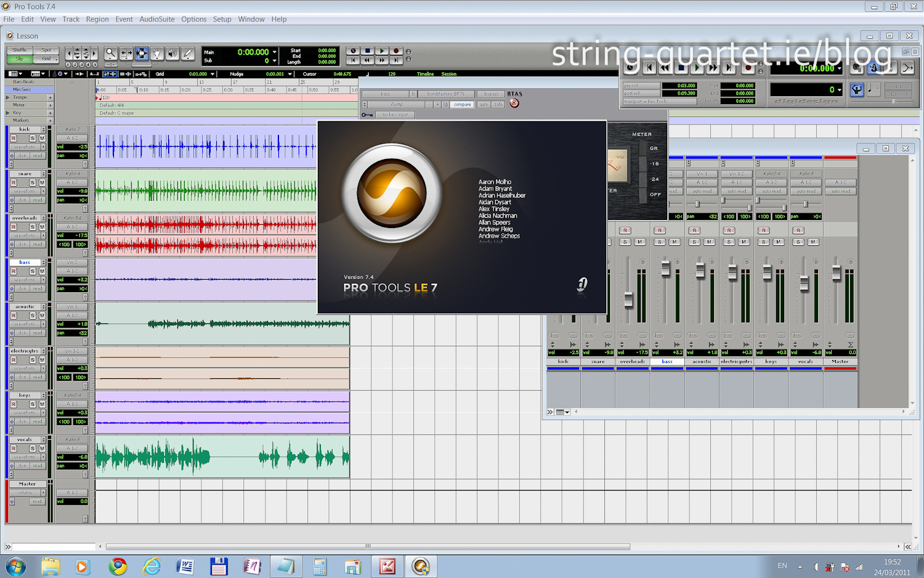Open the Nudge value dropdown

pos(290,74)
